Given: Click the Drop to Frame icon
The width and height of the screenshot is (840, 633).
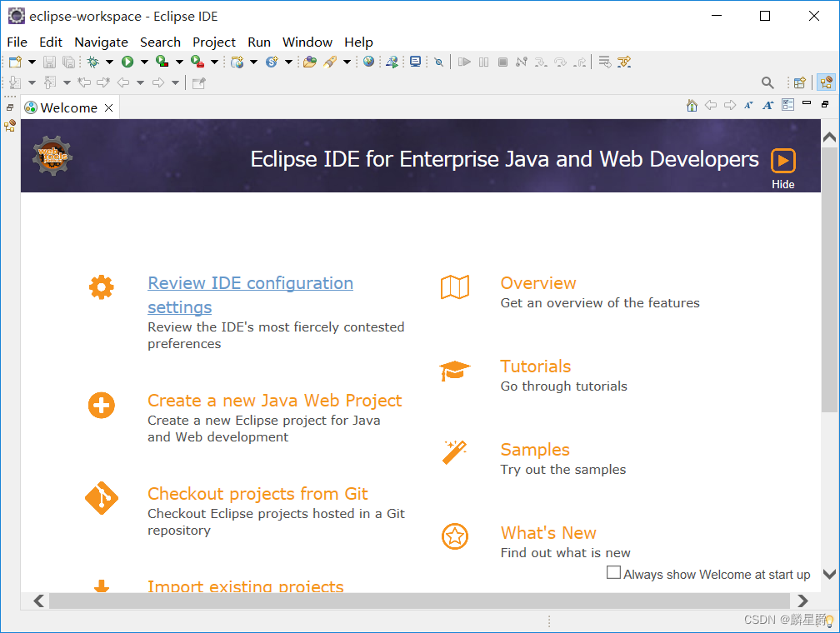Looking at the screenshot, I should 605,62.
